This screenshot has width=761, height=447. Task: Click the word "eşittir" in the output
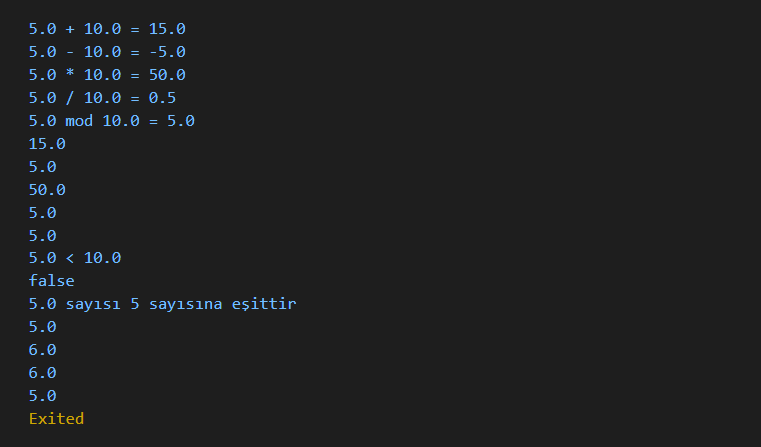tap(264, 304)
